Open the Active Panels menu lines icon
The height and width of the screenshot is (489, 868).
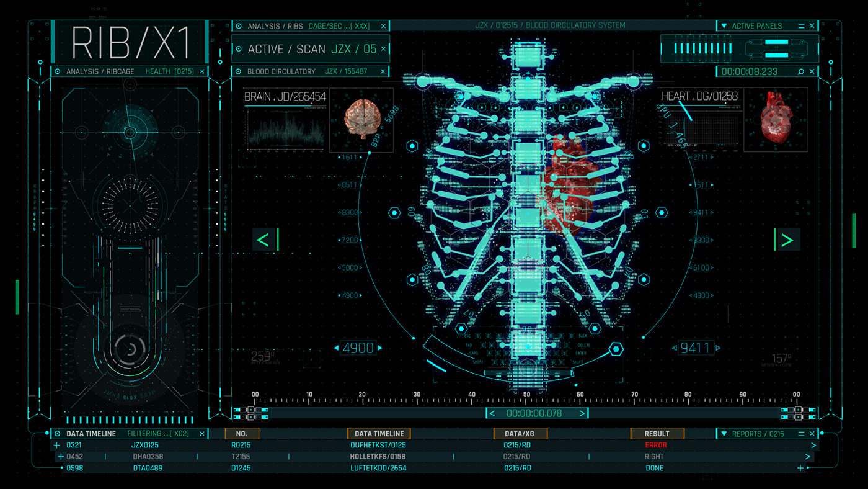pyautogui.click(x=801, y=26)
